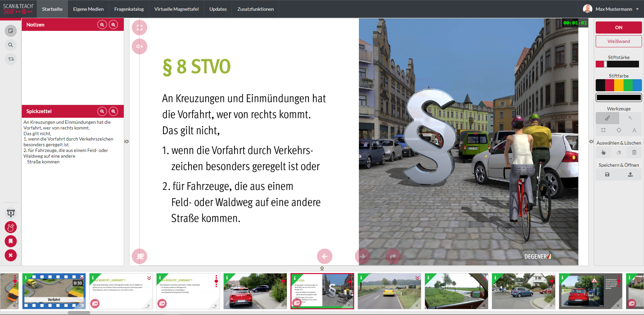This screenshot has height=315, width=644.
Task: Open the presentation screen icon
Action: pos(11,213)
